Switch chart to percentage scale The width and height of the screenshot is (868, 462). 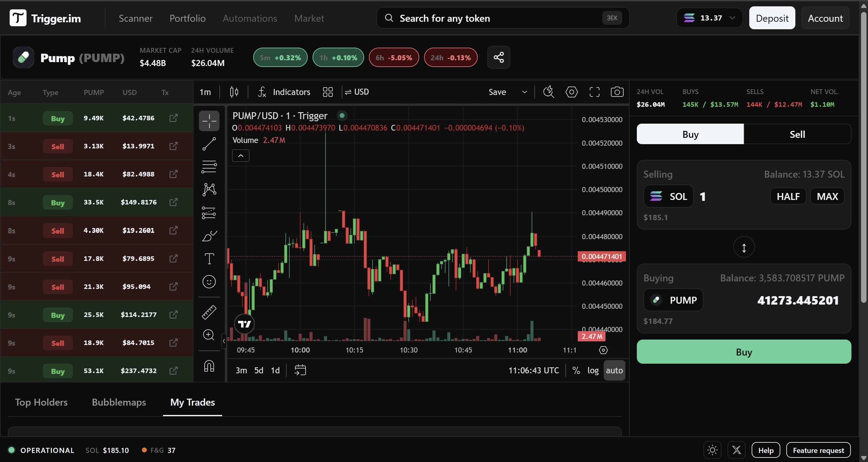click(x=576, y=370)
